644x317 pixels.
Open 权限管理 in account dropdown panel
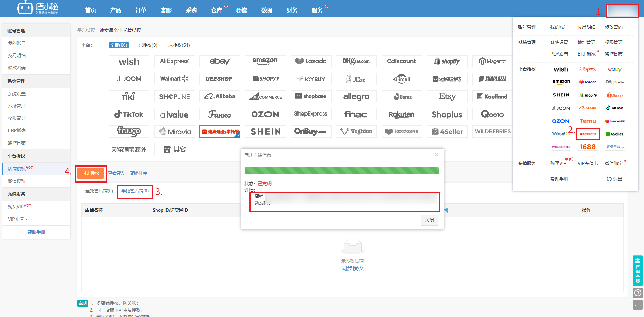(x=614, y=42)
